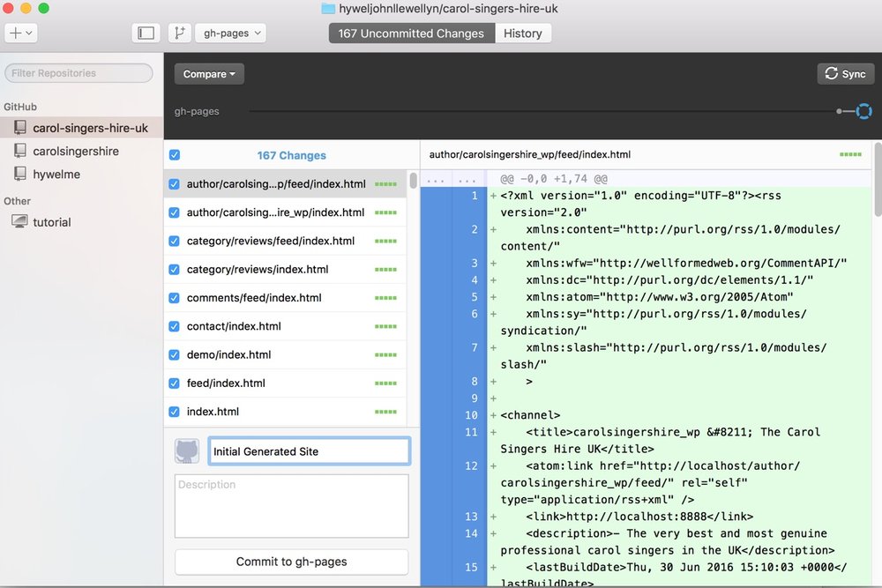This screenshot has width=882, height=588.
Task: Select category/reviews/index.html file row
Action: pos(285,269)
